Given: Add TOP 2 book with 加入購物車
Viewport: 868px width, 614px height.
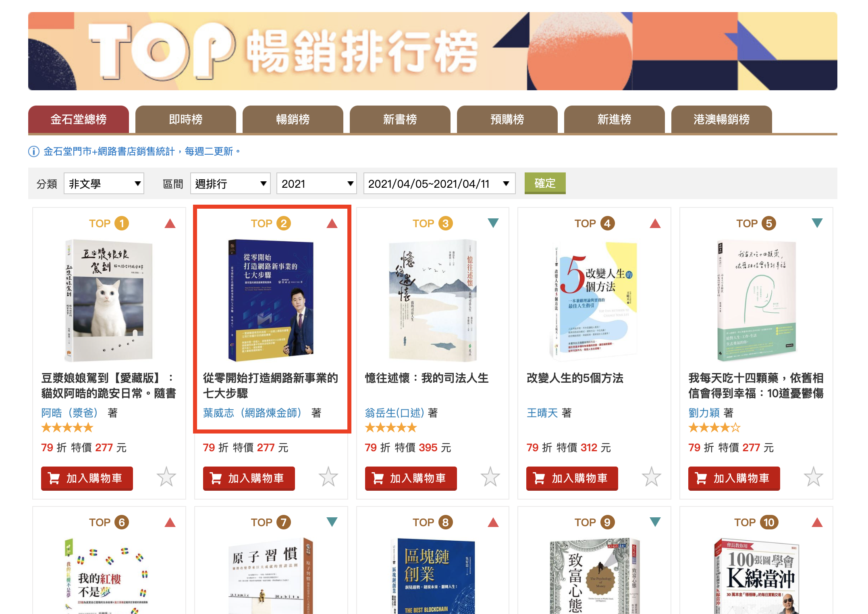Looking at the screenshot, I should pyautogui.click(x=249, y=478).
